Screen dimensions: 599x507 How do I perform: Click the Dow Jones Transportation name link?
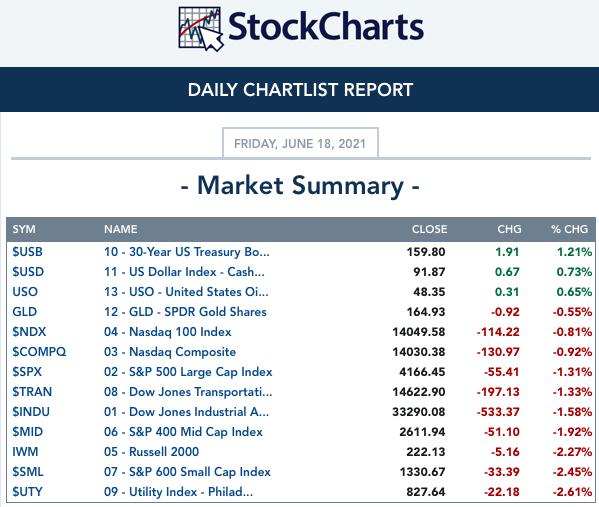coord(188,392)
